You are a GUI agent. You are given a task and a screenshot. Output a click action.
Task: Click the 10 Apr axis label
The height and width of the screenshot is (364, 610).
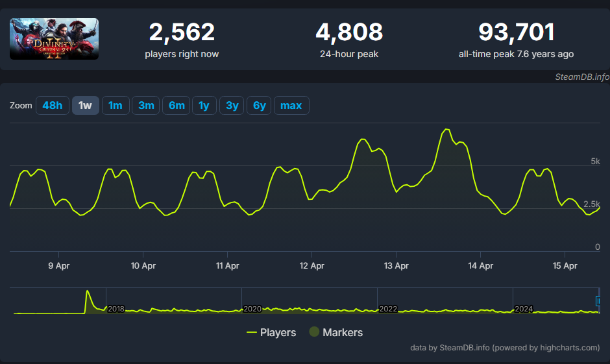click(143, 265)
